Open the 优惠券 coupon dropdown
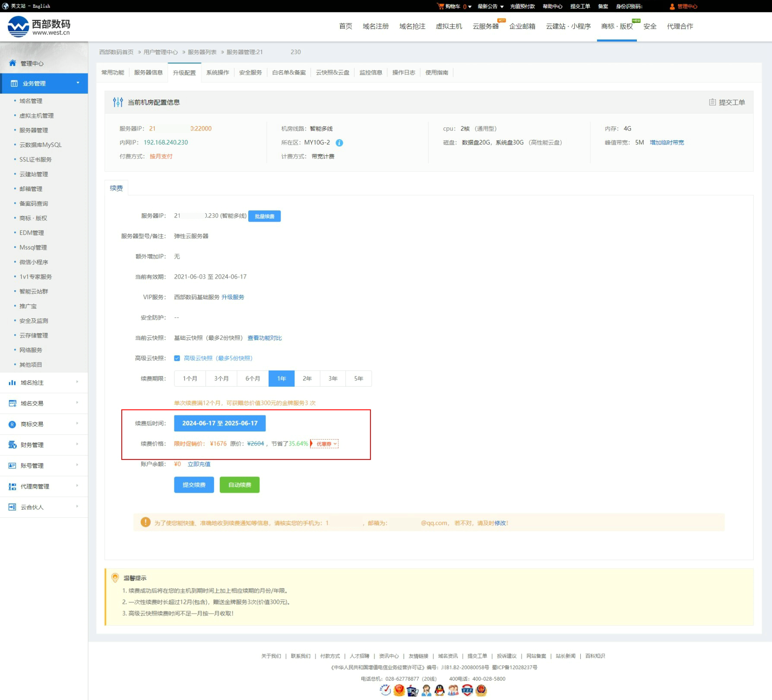The width and height of the screenshot is (772, 700). click(x=326, y=444)
